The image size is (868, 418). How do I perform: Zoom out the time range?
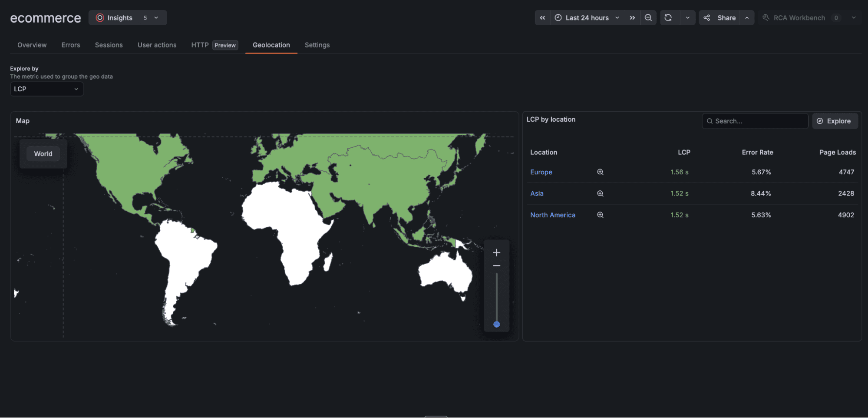coord(648,18)
